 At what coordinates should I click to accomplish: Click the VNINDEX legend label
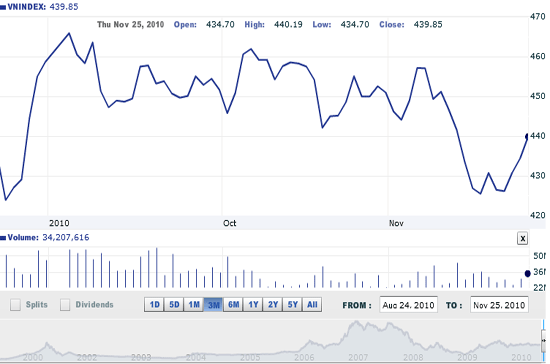27,7
